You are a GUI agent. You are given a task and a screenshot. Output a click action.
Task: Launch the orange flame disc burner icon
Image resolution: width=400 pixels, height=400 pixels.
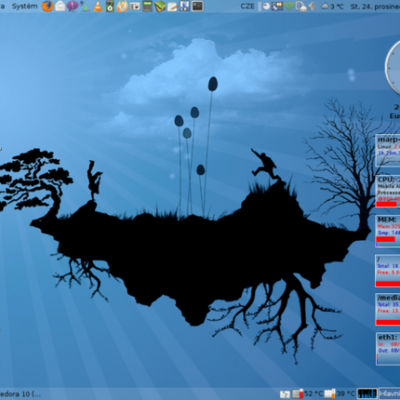(x=122, y=6)
